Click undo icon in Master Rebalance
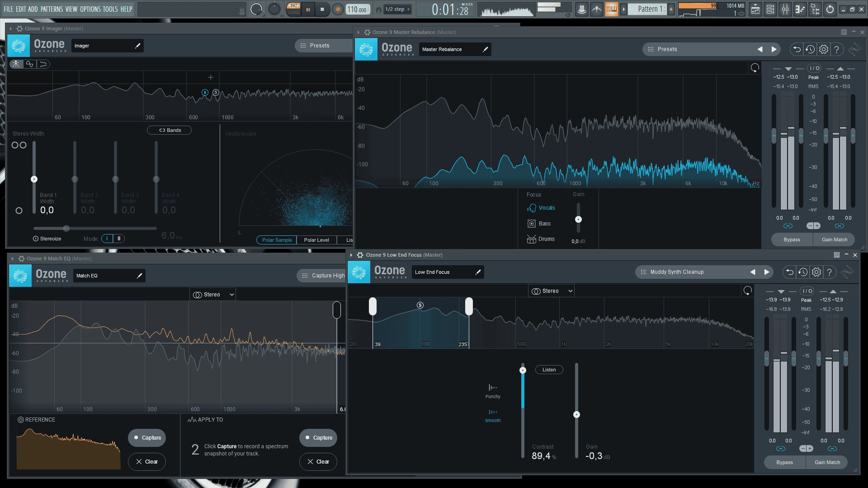868x488 pixels. [x=797, y=49]
